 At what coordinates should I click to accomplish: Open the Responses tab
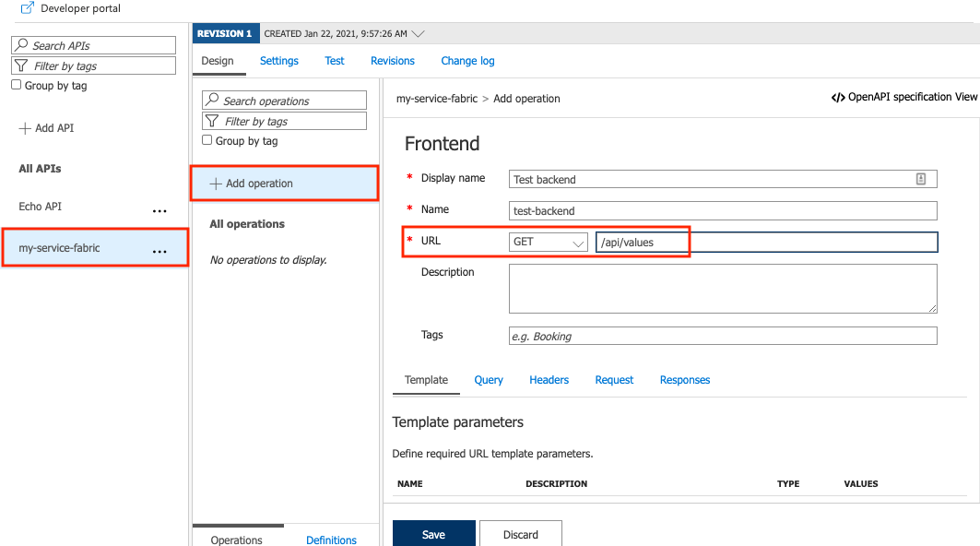(x=685, y=379)
